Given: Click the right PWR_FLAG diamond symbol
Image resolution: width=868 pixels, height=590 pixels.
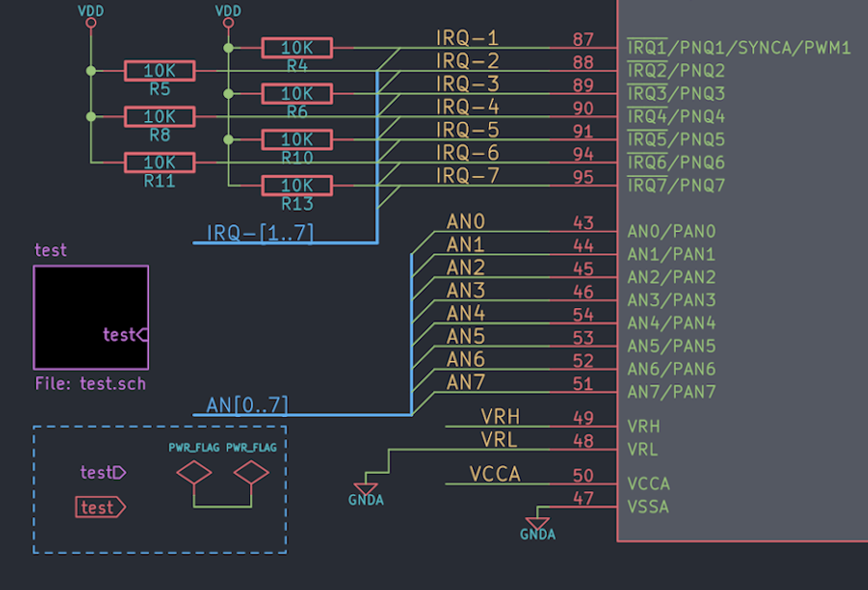Looking at the screenshot, I should [x=252, y=473].
